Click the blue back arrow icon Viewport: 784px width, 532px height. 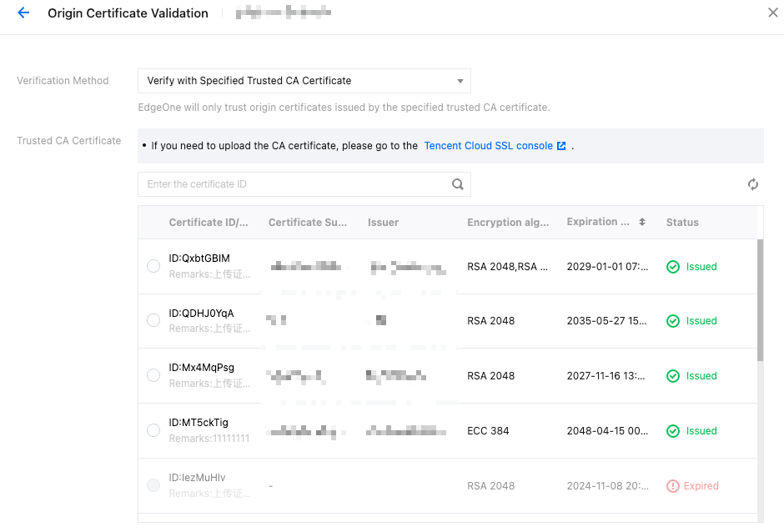click(23, 13)
